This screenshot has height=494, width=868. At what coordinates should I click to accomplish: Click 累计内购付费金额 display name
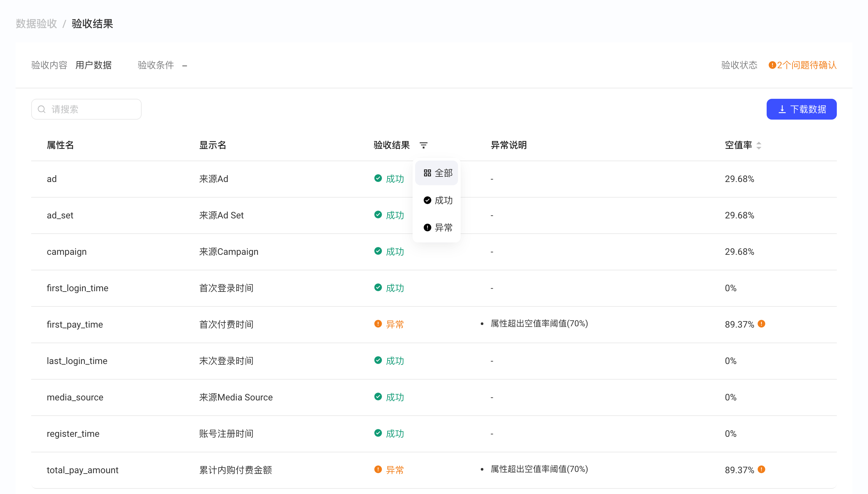click(x=236, y=470)
